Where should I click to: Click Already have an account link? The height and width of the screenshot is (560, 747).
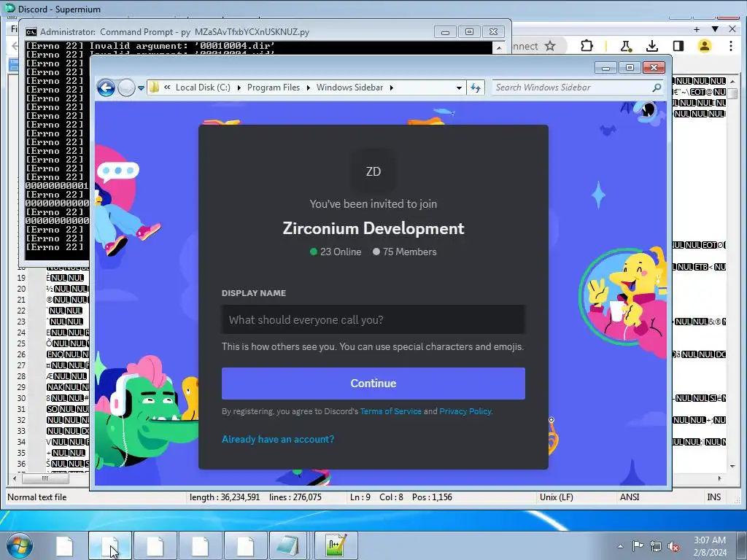pyautogui.click(x=278, y=439)
